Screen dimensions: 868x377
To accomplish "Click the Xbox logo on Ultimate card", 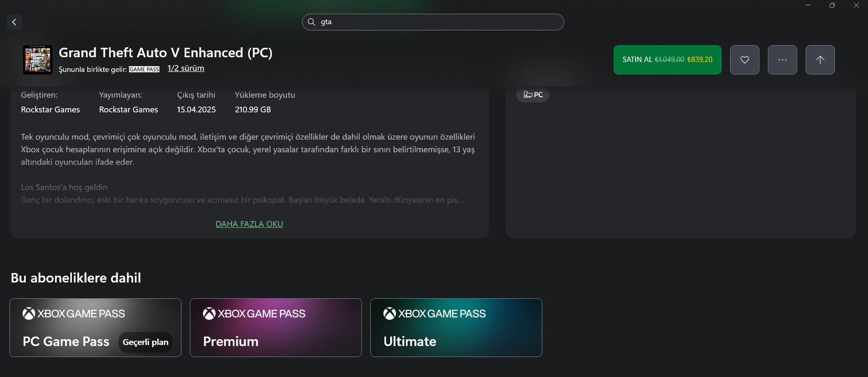I will point(390,314).
